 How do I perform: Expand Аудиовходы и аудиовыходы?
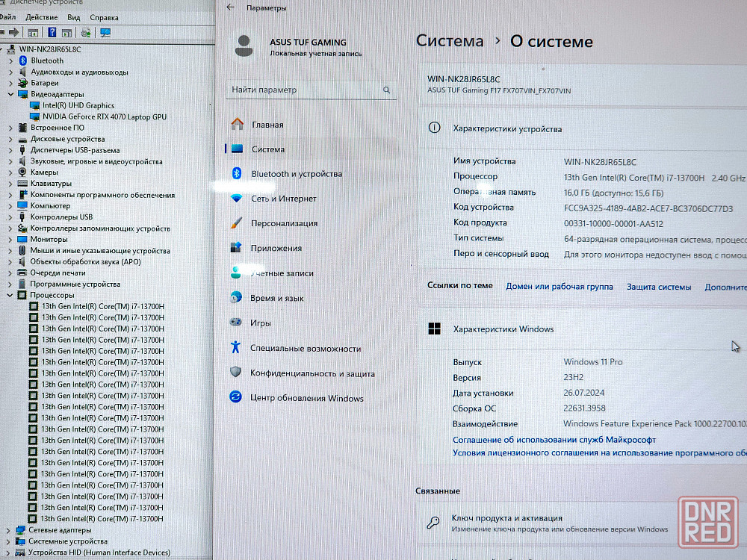(x=10, y=72)
